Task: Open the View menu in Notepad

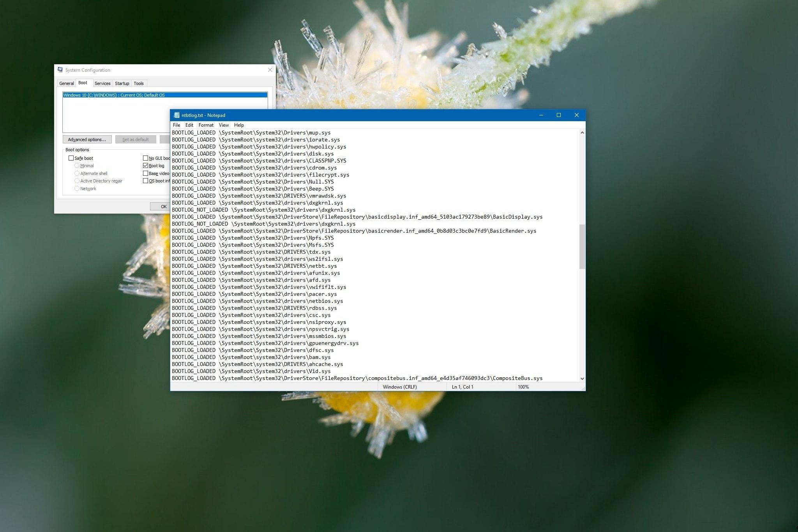Action: click(224, 125)
